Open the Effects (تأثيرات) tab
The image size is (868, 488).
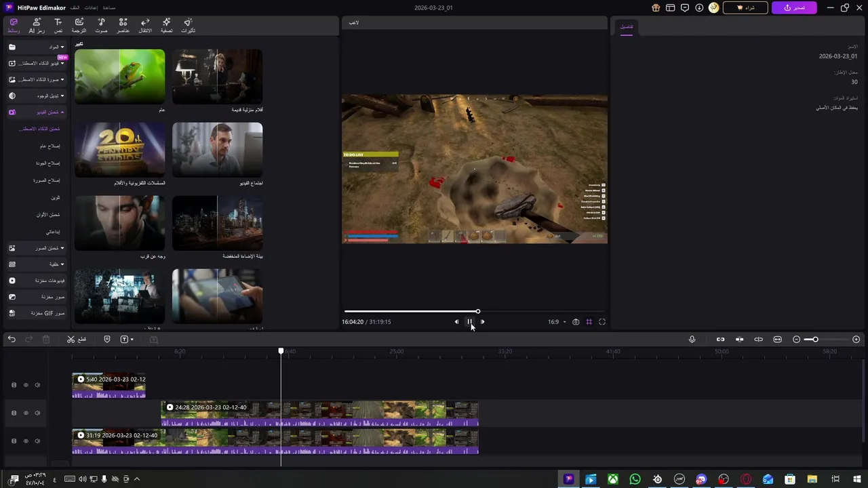[x=189, y=26]
